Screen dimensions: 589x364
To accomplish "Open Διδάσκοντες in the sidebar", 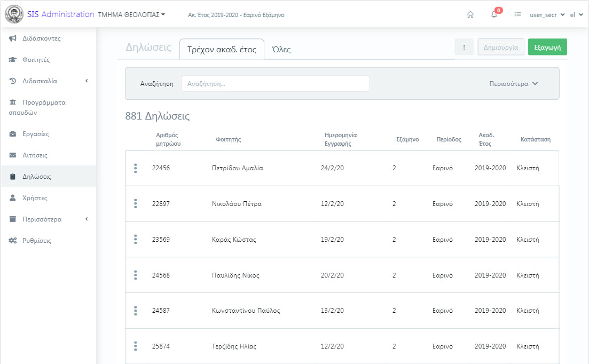I will pyautogui.click(x=41, y=38).
